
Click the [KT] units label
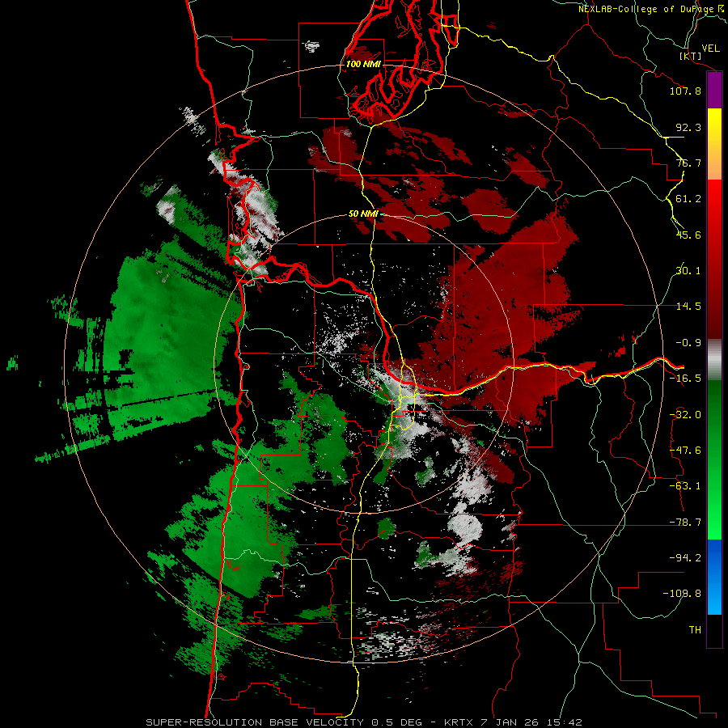coord(691,56)
